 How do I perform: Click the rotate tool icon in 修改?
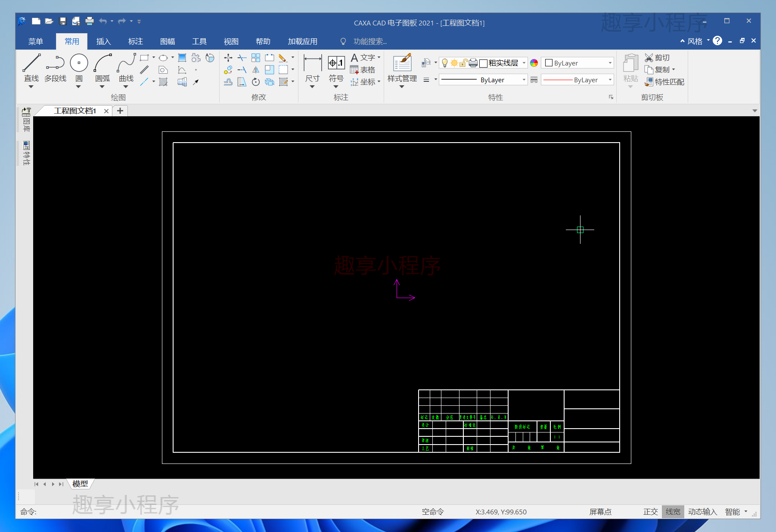click(x=256, y=81)
